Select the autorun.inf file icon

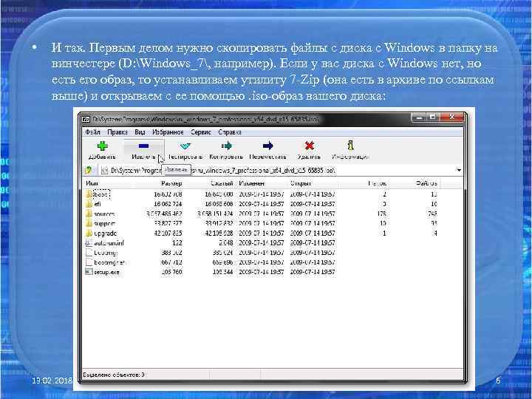[x=89, y=243]
